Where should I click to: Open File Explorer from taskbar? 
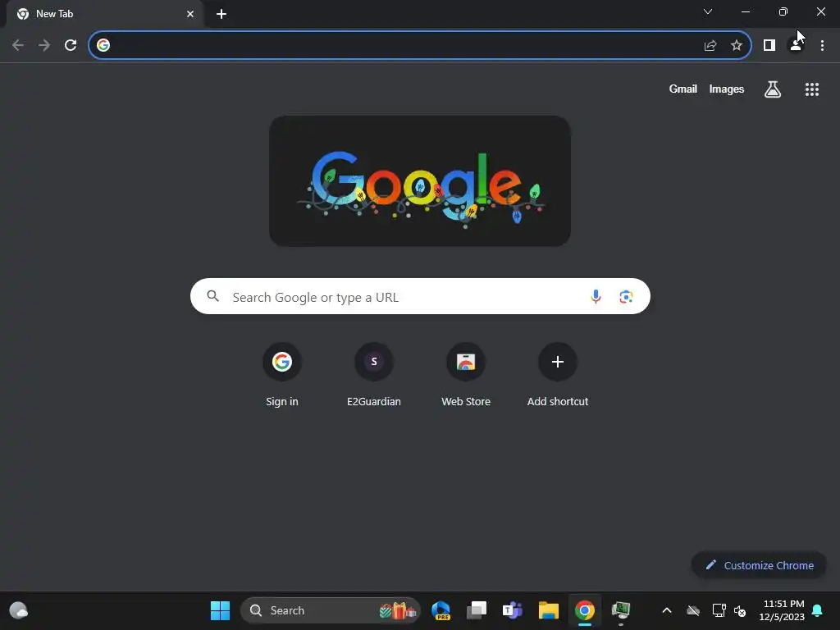(549, 610)
